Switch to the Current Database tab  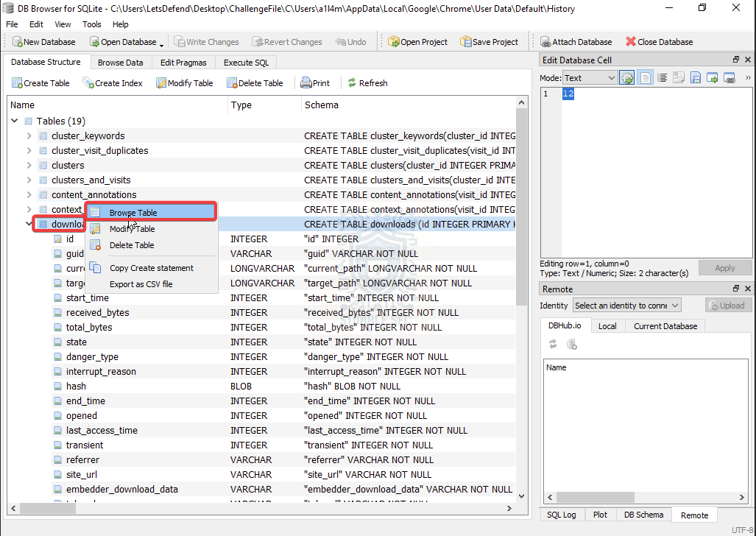click(665, 326)
